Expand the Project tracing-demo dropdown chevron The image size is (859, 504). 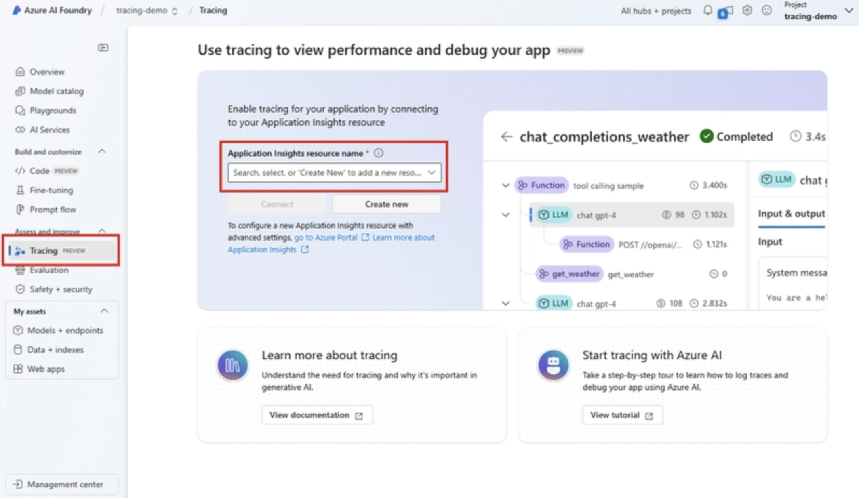tap(849, 10)
